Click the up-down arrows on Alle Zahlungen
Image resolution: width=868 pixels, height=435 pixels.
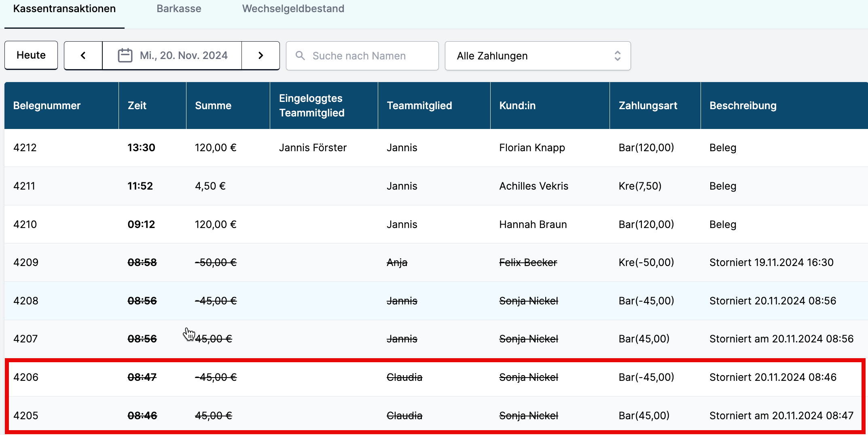point(617,56)
